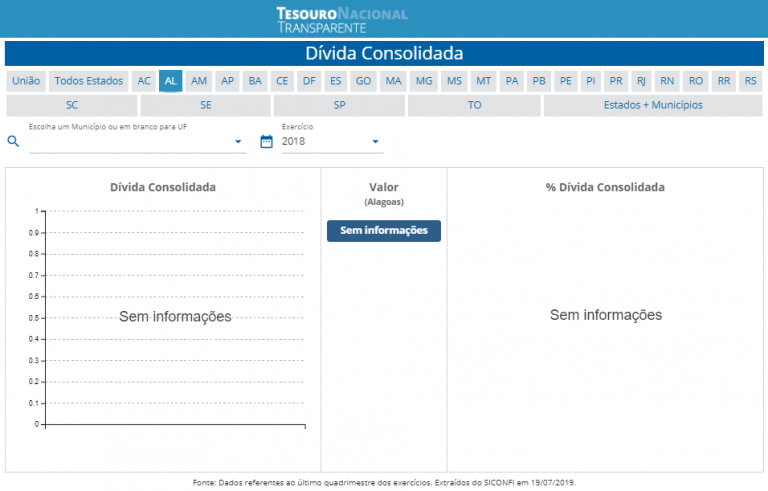Click the calendar icon beside Exercício
The image size is (768, 491).
[266, 142]
